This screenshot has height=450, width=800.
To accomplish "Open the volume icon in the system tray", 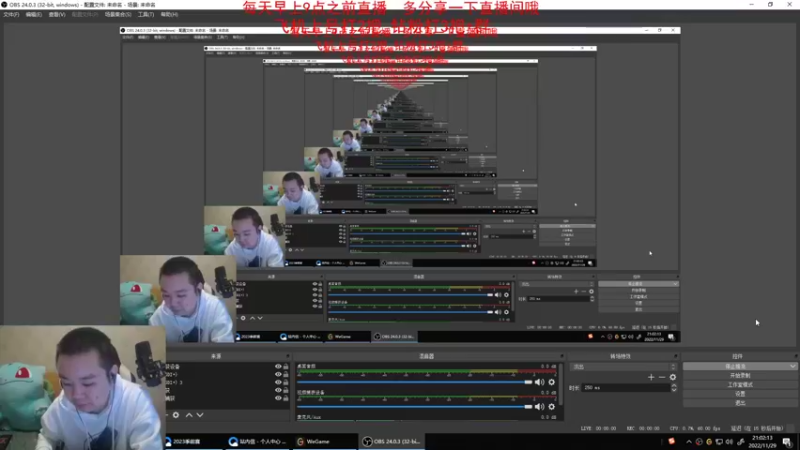I will point(729,442).
